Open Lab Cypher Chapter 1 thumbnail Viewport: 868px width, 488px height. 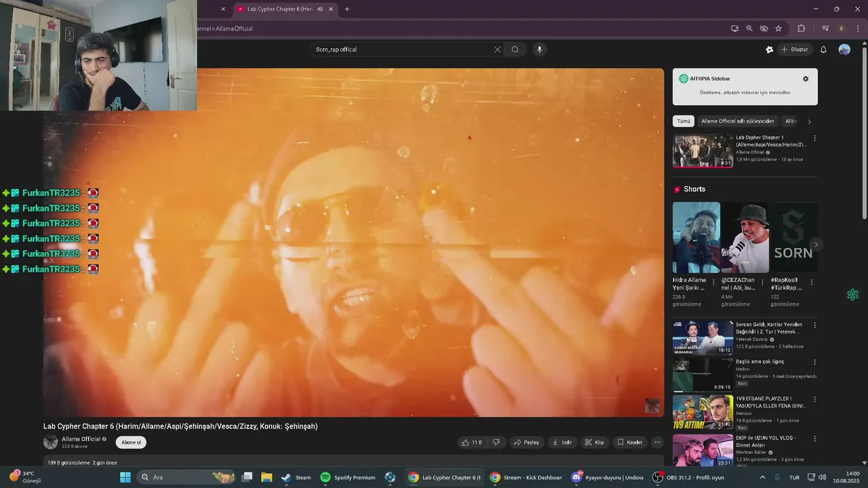point(703,151)
